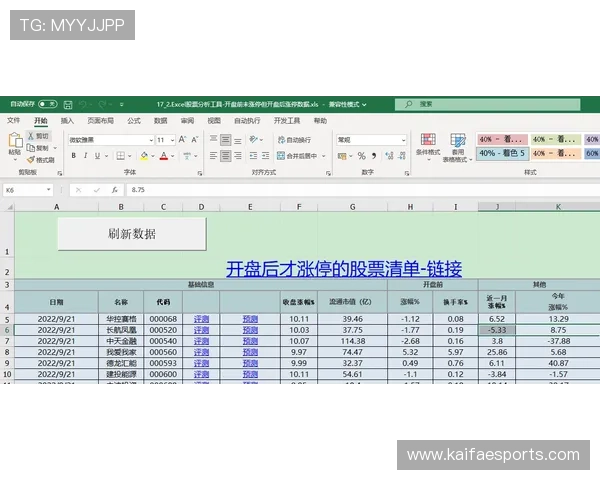Toggle Bold formatting

pyautogui.click(x=73, y=155)
